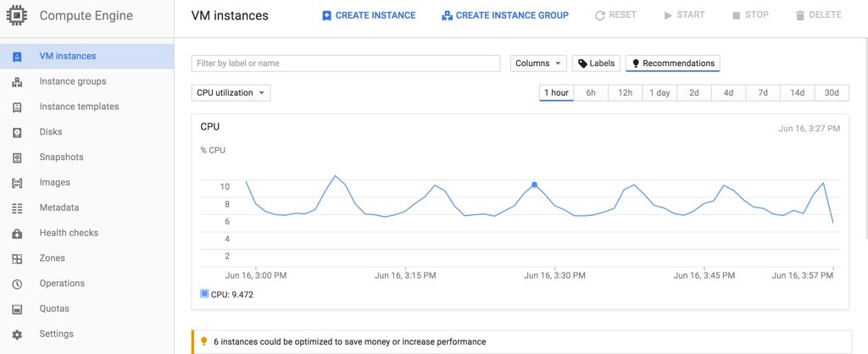868x354 pixels.
Task: Open the Zones section
Action: pos(87,258)
